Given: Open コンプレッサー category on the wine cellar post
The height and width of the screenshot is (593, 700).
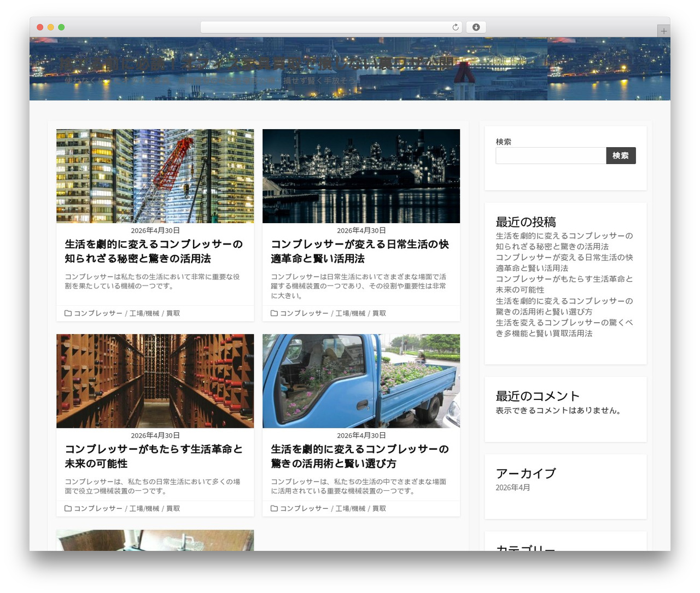Looking at the screenshot, I should (x=98, y=509).
